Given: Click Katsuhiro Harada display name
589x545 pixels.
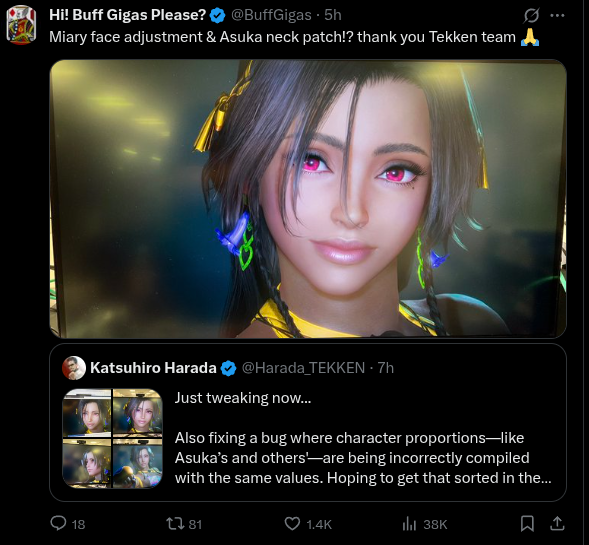Looking at the screenshot, I should pos(153,368).
